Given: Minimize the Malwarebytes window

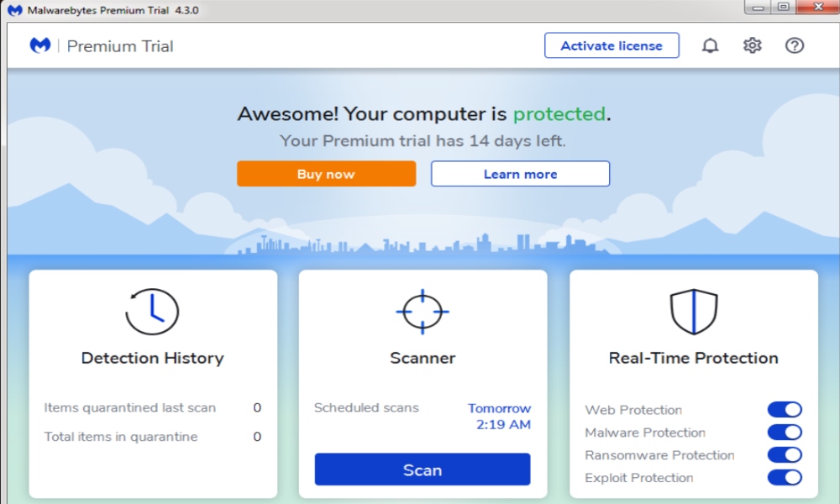Looking at the screenshot, I should tap(758, 8).
